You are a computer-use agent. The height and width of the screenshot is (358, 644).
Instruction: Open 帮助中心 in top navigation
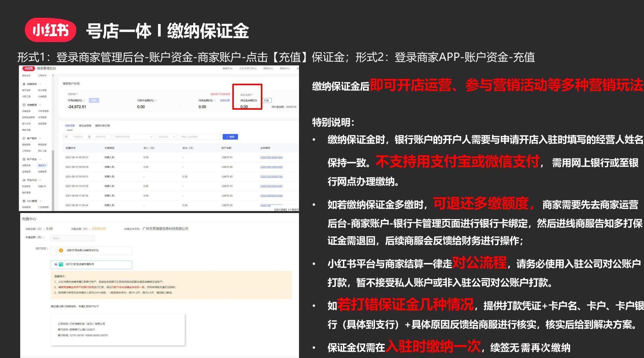pos(285,68)
